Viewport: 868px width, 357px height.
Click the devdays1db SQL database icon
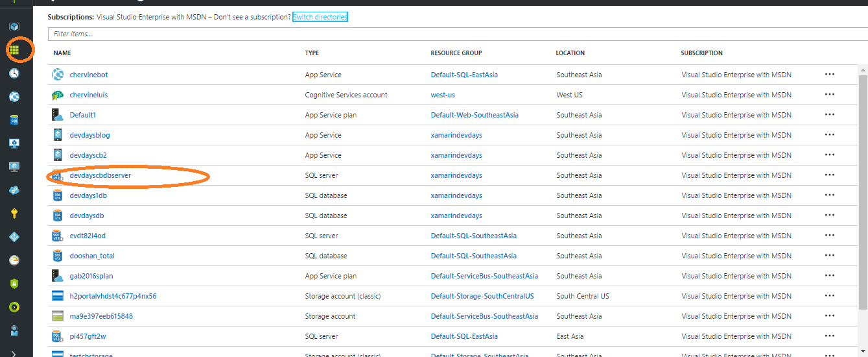pos(58,195)
